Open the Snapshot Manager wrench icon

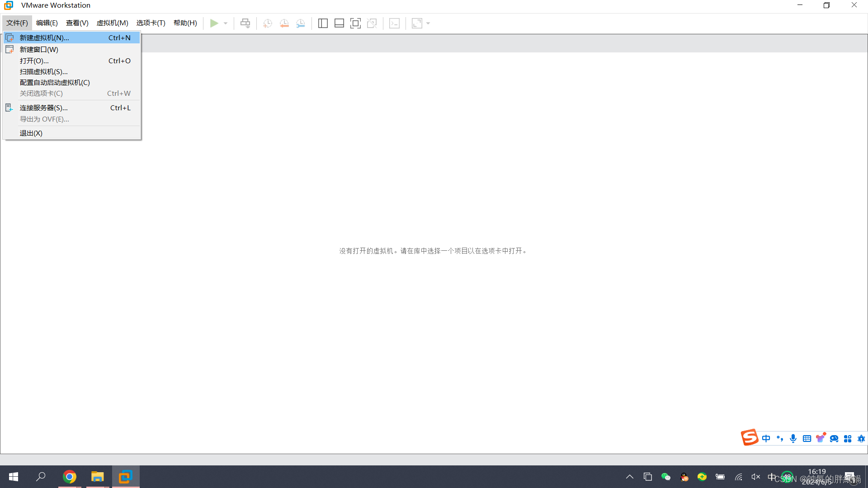(x=301, y=23)
